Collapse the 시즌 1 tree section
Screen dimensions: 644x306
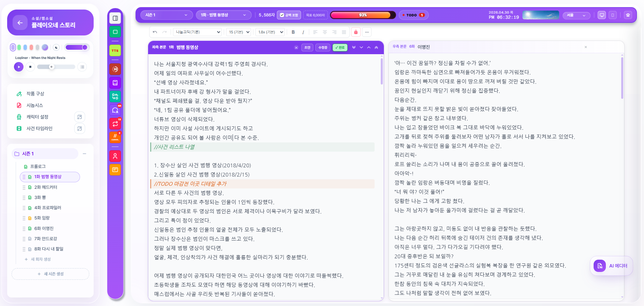pyautogui.click(x=84, y=154)
